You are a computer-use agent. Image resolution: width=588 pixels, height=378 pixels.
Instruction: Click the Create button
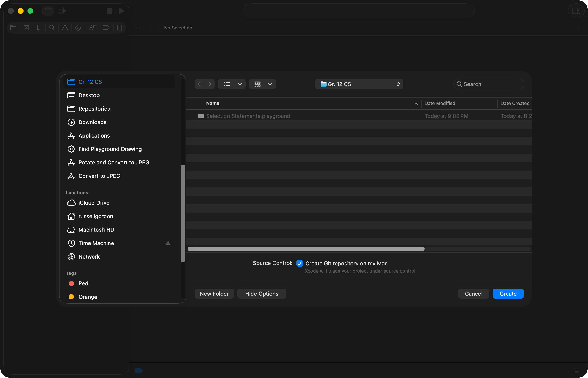pyautogui.click(x=508, y=294)
